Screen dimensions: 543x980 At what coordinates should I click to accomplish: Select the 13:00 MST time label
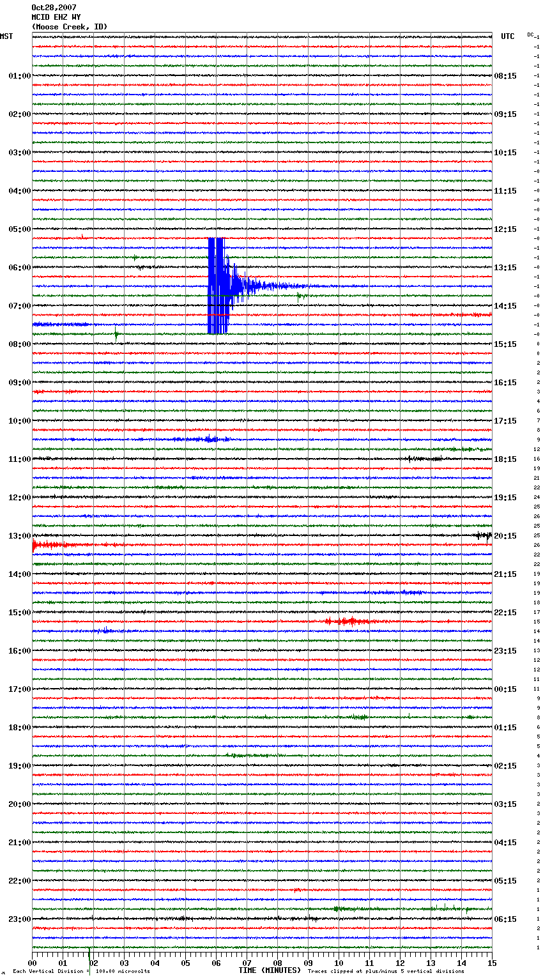coord(19,536)
